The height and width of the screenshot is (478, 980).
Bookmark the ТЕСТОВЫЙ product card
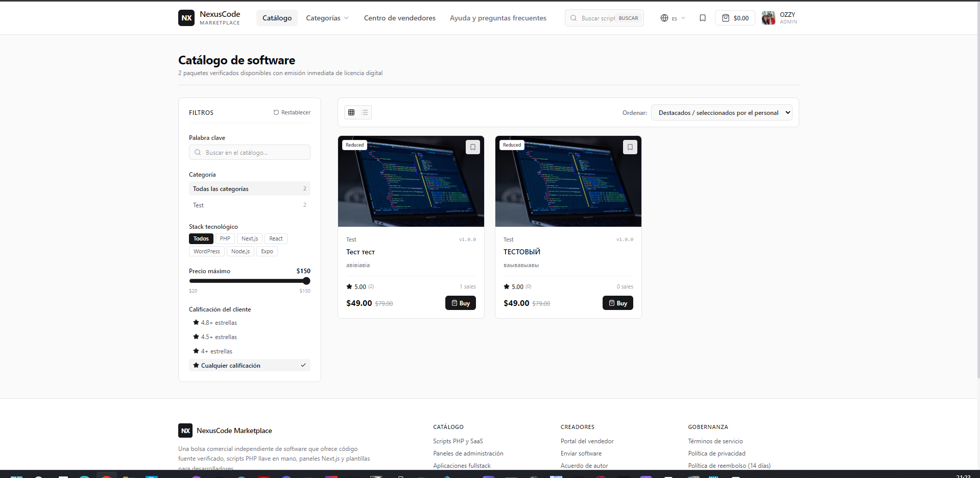(630, 147)
